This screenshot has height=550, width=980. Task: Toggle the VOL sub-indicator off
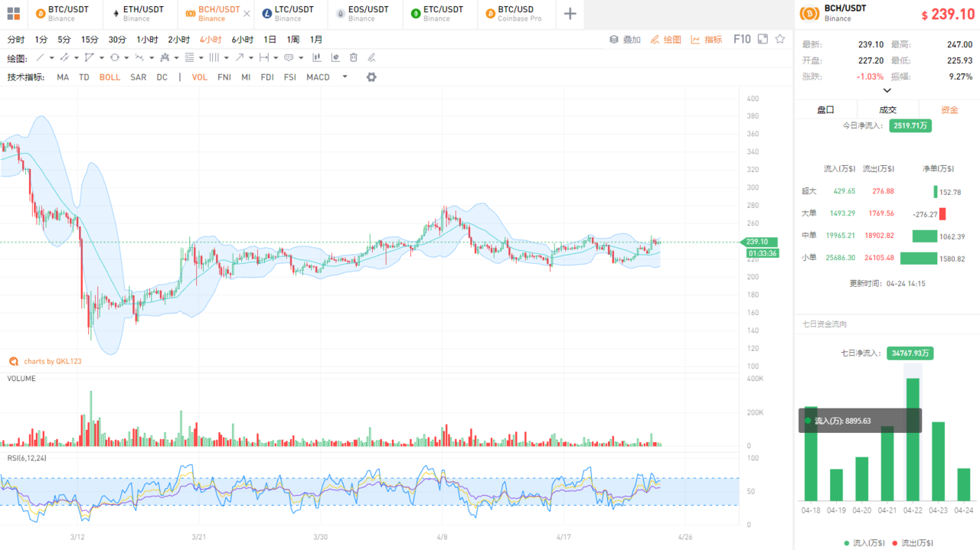point(200,77)
